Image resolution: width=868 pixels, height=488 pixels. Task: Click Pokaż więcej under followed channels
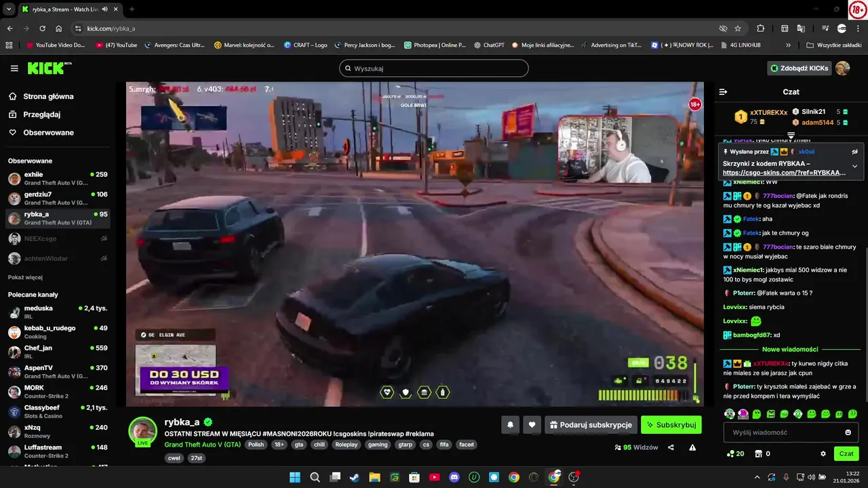tap(25, 277)
